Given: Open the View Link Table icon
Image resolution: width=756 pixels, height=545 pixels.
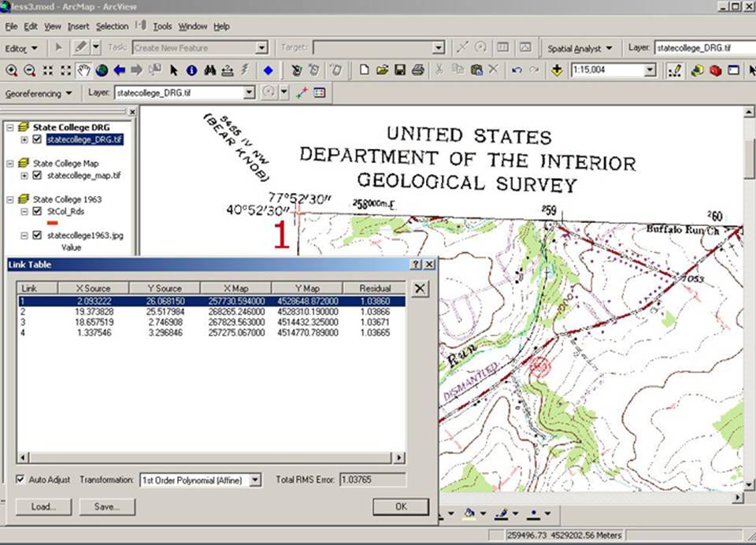Looking at the screenshot, I should point(319,93).
